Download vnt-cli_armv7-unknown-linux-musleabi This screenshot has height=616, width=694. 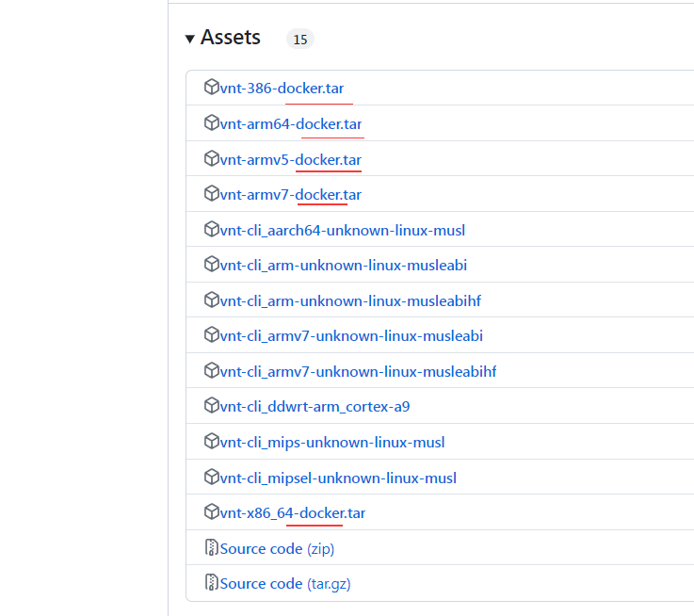[x=351, y=336]
